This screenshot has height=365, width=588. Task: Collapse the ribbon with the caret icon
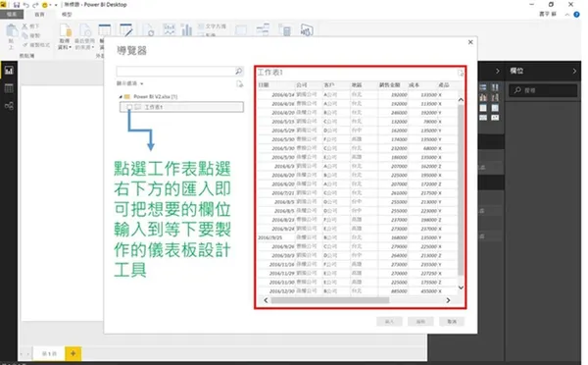click(567, 15)
